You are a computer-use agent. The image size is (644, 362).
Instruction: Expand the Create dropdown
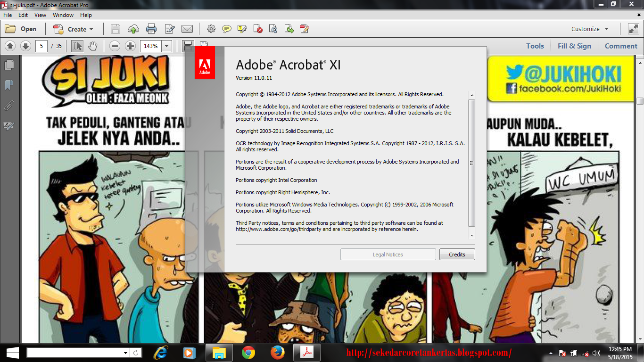click(73, 29)
